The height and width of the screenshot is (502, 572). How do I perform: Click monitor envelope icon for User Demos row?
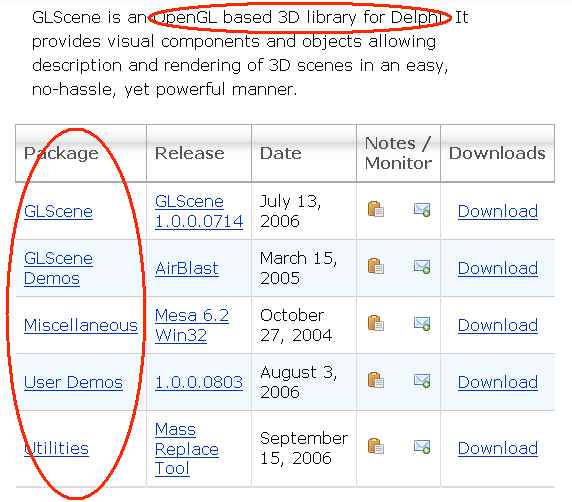coord(422,380)
